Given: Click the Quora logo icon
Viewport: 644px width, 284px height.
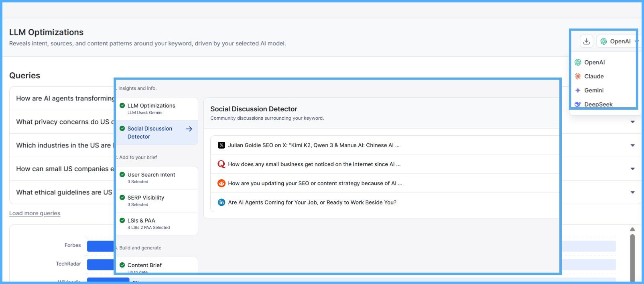Looking at the screenshot, I should click(x=221, y=164).
